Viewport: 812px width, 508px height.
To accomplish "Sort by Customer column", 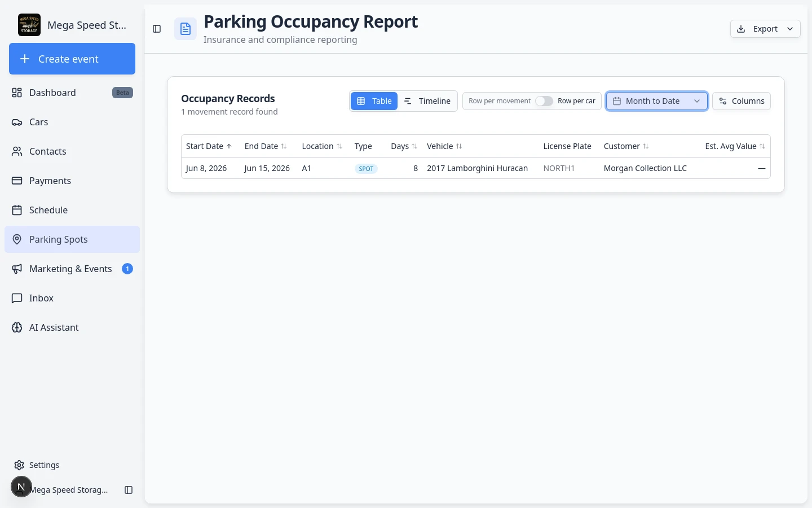I will pos(626,146).
